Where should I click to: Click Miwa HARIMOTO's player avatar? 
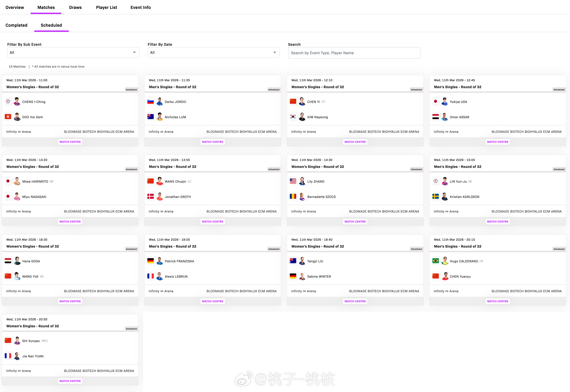pyautogui.click(x=17, y=181)
